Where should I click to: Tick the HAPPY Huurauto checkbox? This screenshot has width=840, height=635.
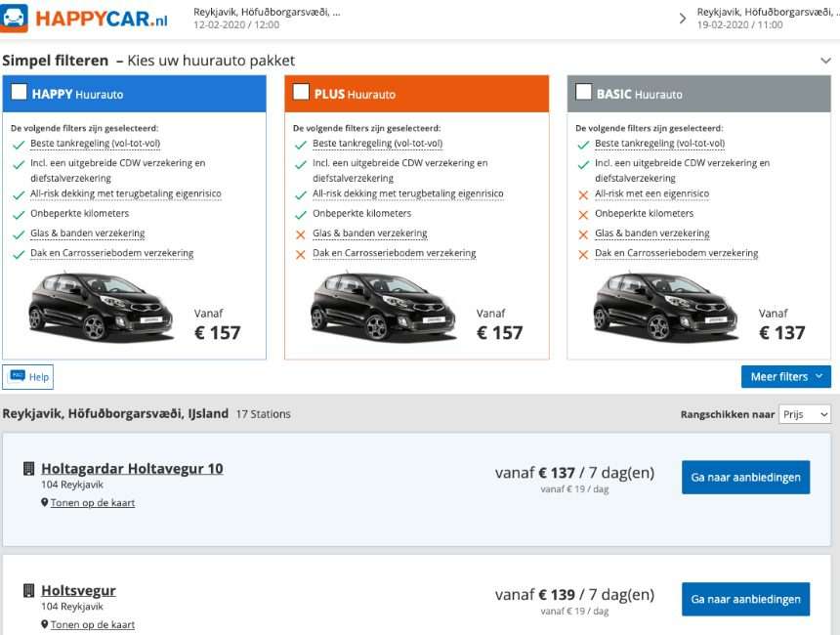[20, 92]
